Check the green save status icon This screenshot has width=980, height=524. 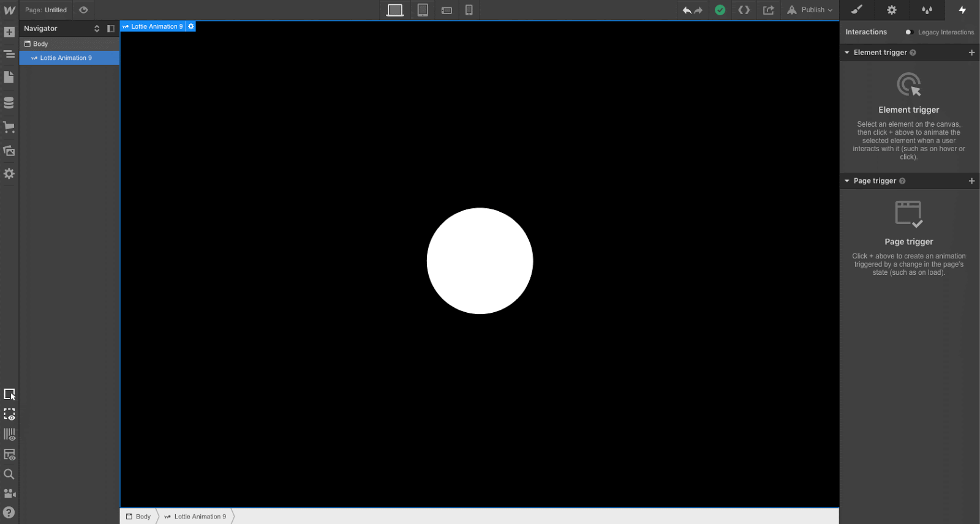pyautogui.click(x=720, y=10)
